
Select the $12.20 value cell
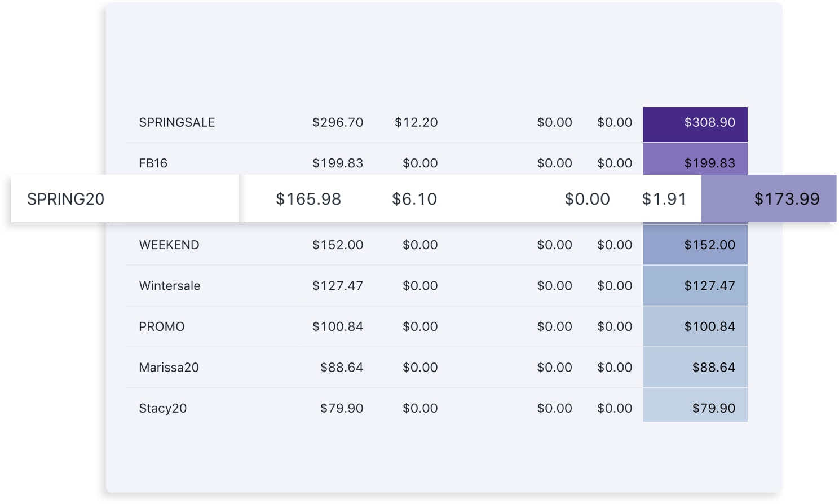[x=416, y=122]
